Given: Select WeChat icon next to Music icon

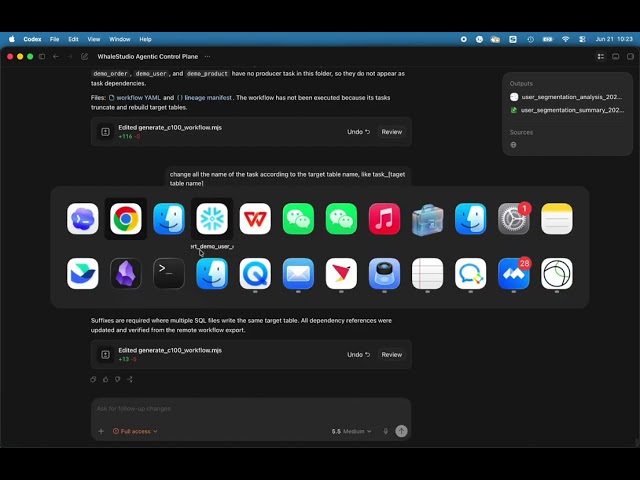Looking at the screenshot, I should [x=341, y=219].
